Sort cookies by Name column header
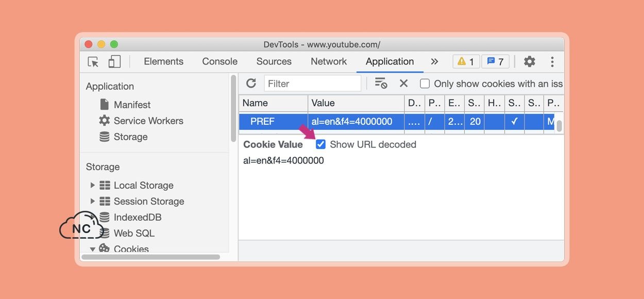The image size is (644, 299). pyautogui.click(x=273, y=103)
